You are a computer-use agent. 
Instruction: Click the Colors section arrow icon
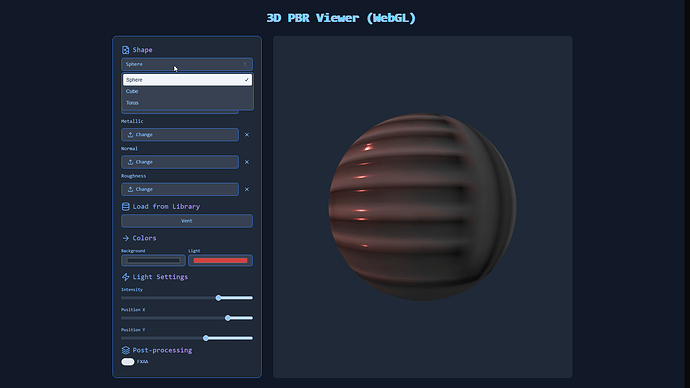click(x=125, y=238)
